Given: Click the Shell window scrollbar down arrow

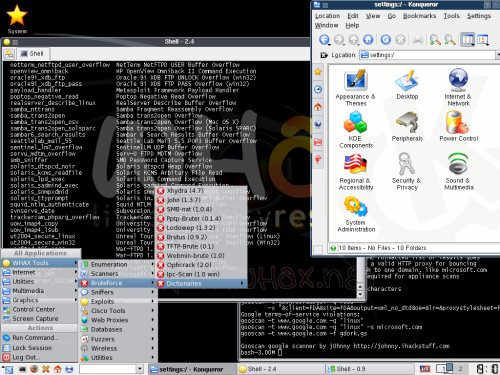Looking at the screenshot, I should click(x=360, y=294).
